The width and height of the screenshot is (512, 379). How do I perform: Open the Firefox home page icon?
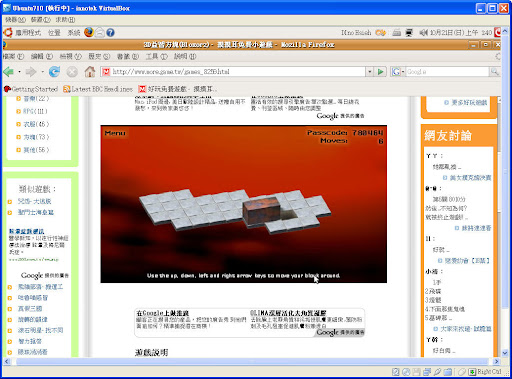90,71
